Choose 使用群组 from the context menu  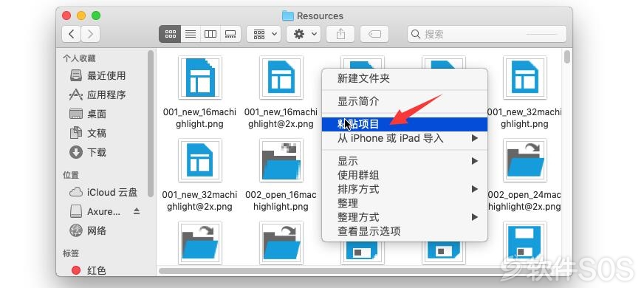click(x=405, y=175)
